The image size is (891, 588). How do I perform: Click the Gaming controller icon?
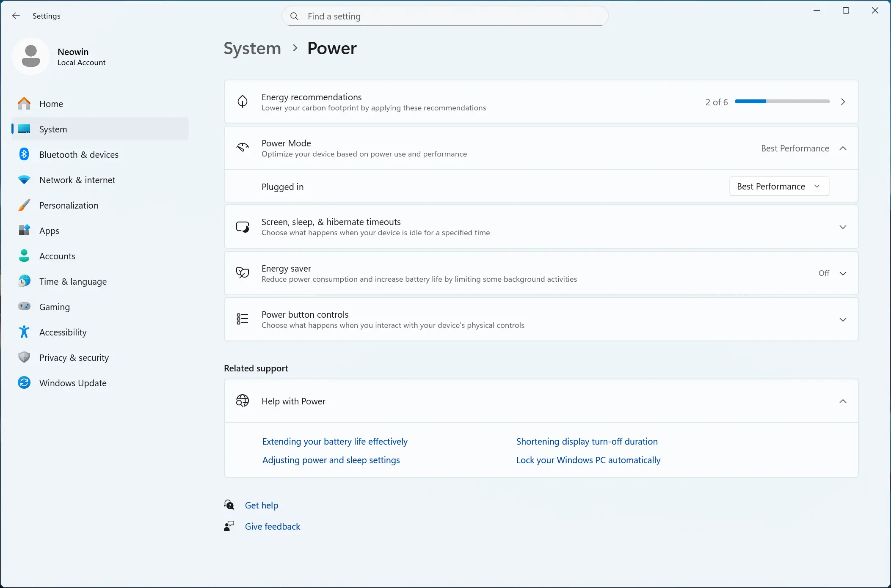pos(24,306)
